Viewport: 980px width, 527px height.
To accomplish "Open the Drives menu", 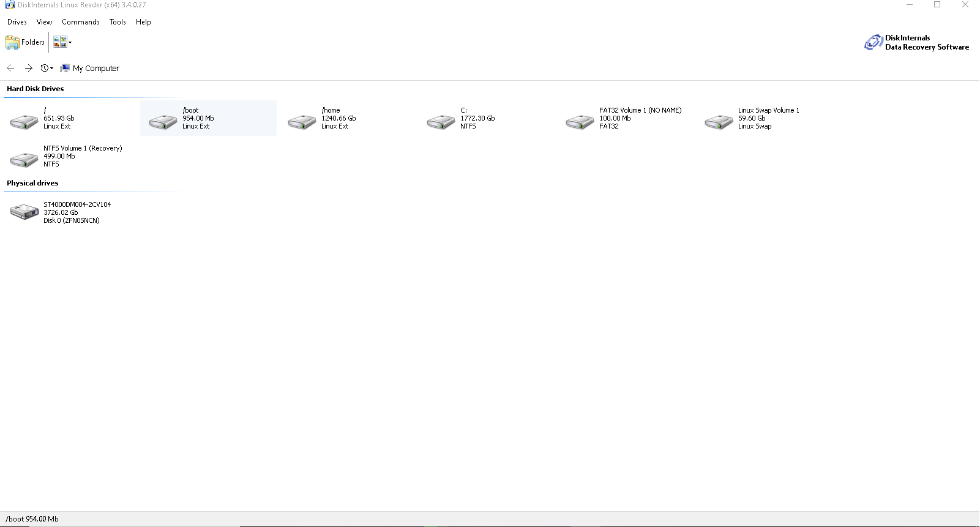I will click(x=17, y=22).
